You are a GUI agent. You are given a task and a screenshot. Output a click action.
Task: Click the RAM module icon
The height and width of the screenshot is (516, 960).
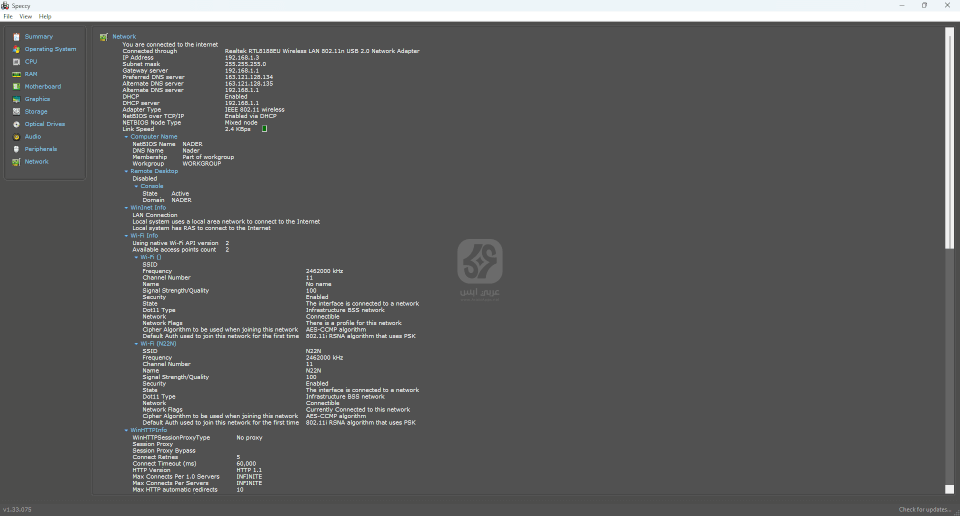click(x=16, y=74)
